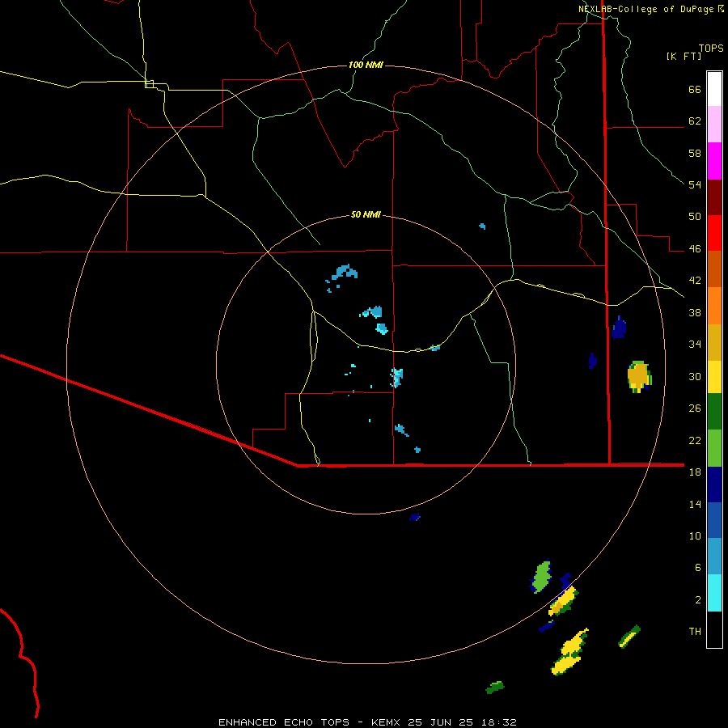Click the '66' legend value

coord(695,89)
